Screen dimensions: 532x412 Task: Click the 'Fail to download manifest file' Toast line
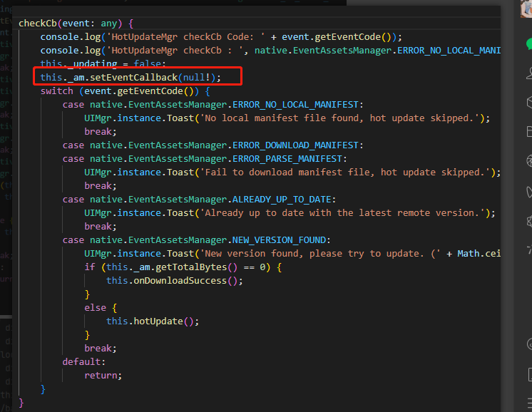coord(292,172)
